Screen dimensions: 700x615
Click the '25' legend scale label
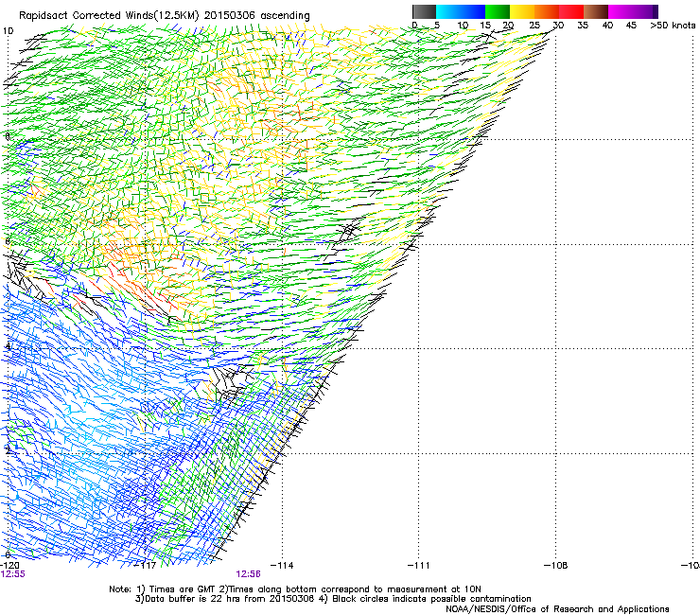[534, 26]
